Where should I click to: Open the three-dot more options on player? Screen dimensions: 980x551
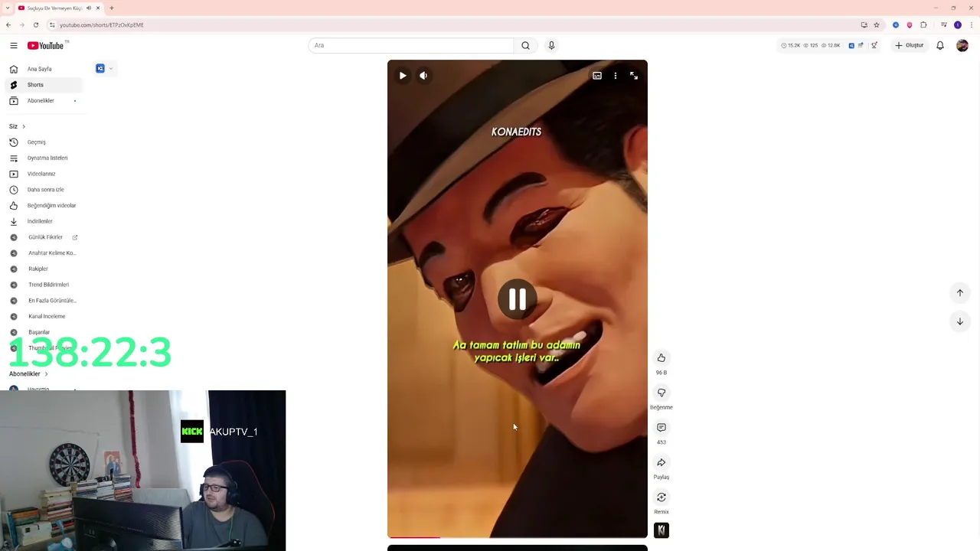coord(616,76)
